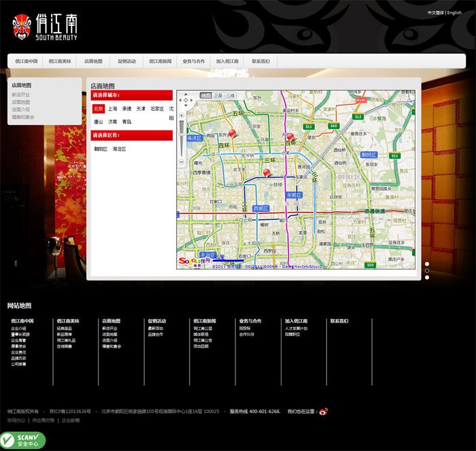Screen dimensions: 476x451
Task: Switch language to English
Action: coord(454,13)
